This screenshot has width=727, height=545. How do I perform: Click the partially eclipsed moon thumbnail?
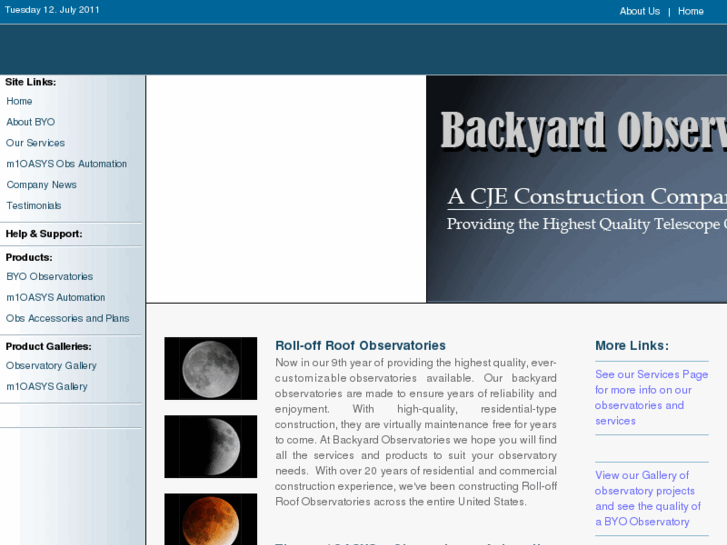(x=210, y=447)
